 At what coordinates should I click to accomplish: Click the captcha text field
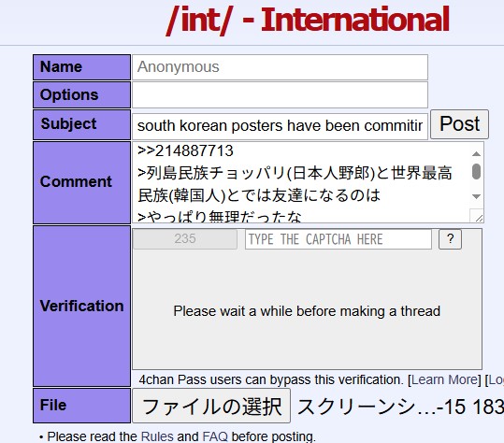tap(338, 239)
